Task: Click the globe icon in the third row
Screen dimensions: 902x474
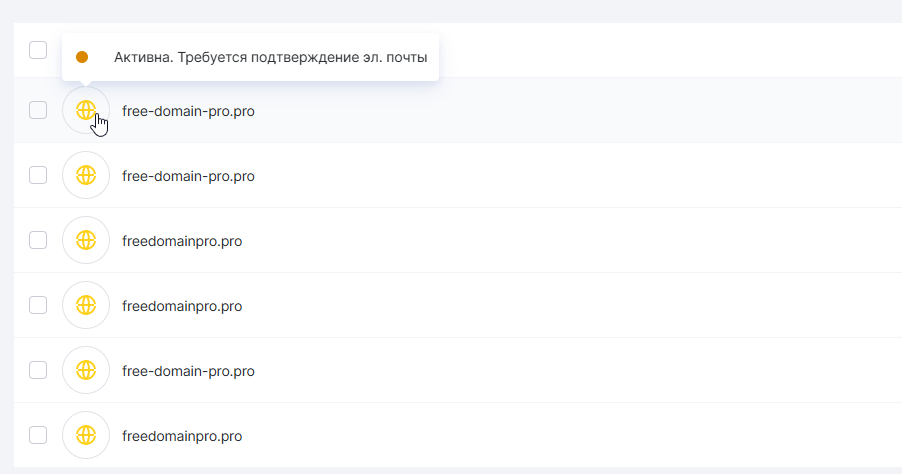Action: (86, 240)
